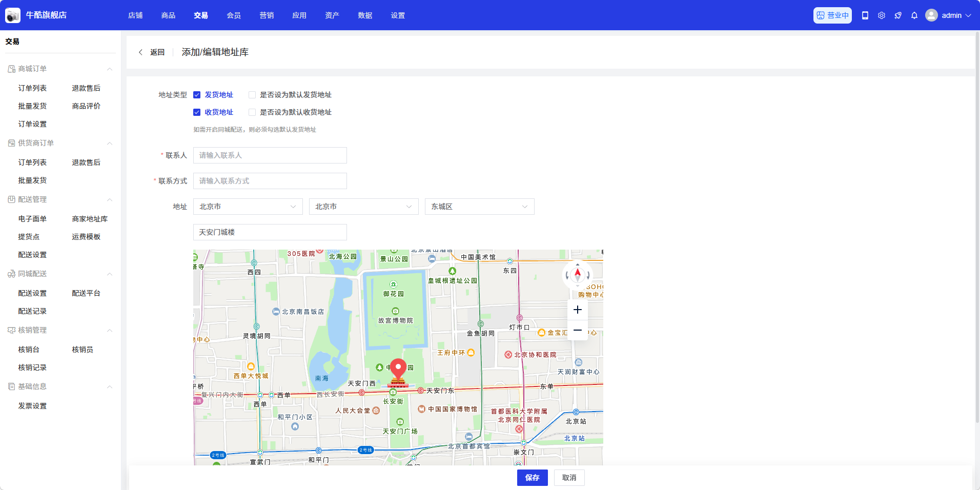The image size is (980, 490).
Task: Open the province dropdown showing 北京市
Action: click(248, 207)
